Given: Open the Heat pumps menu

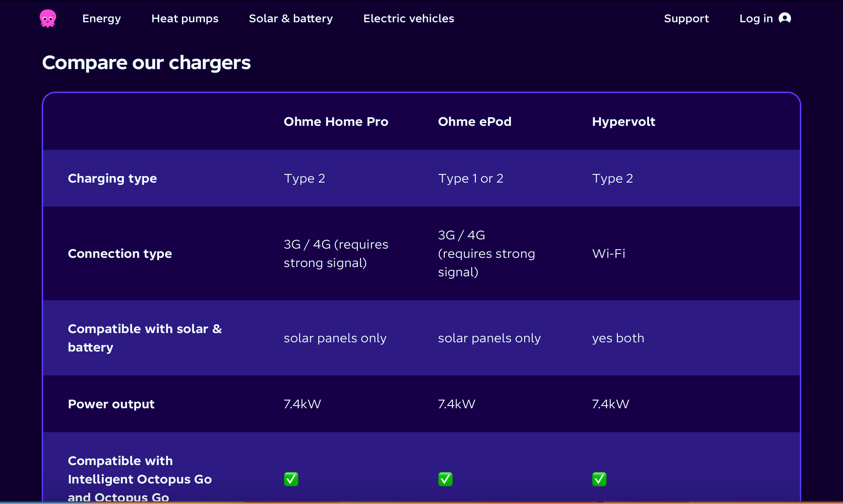Looking at the screenshot, I should click(x=185, y=18).
